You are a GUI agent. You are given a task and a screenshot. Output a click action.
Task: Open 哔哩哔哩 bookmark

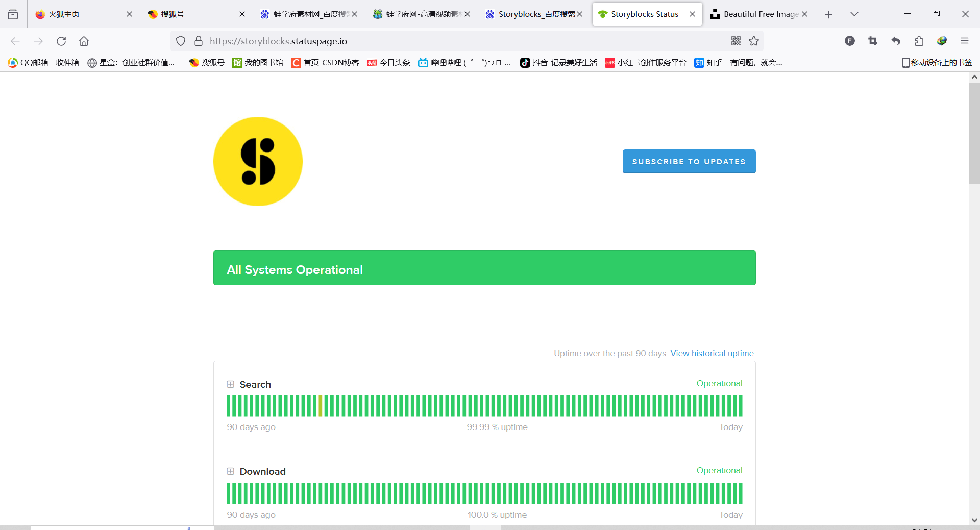click(x=464, y=63)
